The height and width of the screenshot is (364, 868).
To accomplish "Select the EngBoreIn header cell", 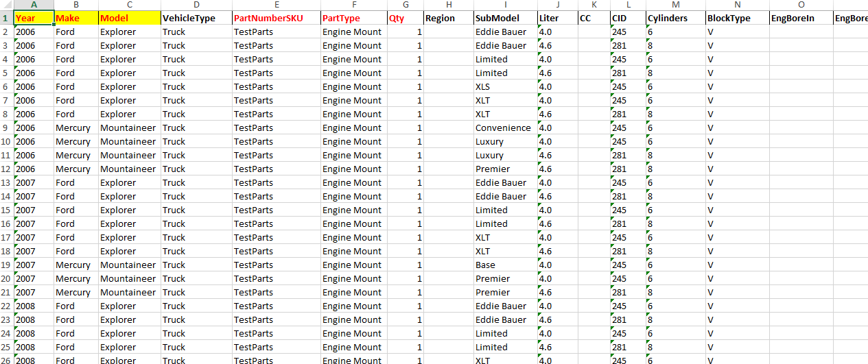I will click(x=801, y=18).
